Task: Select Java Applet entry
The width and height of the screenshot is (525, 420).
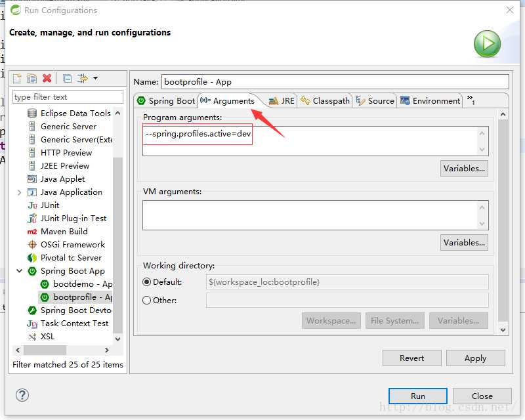Action: 62,179
